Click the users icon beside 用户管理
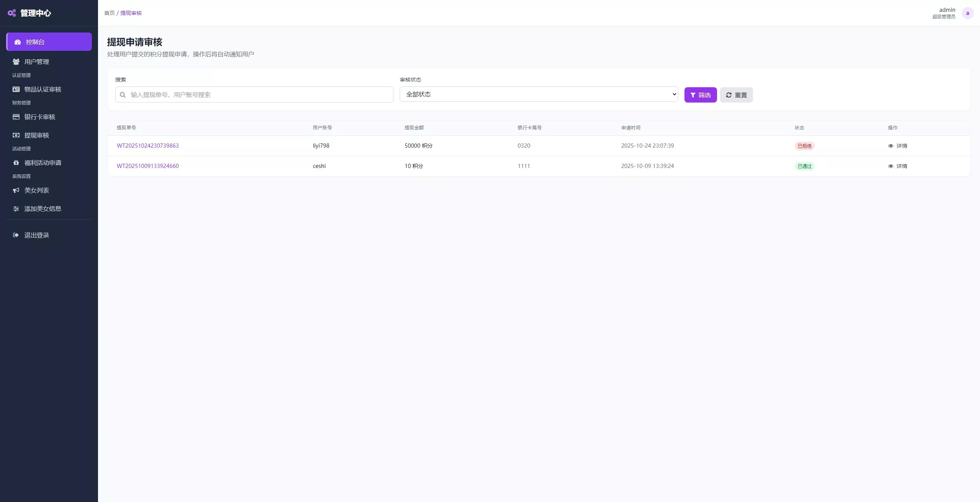 [x=16, y=62]
